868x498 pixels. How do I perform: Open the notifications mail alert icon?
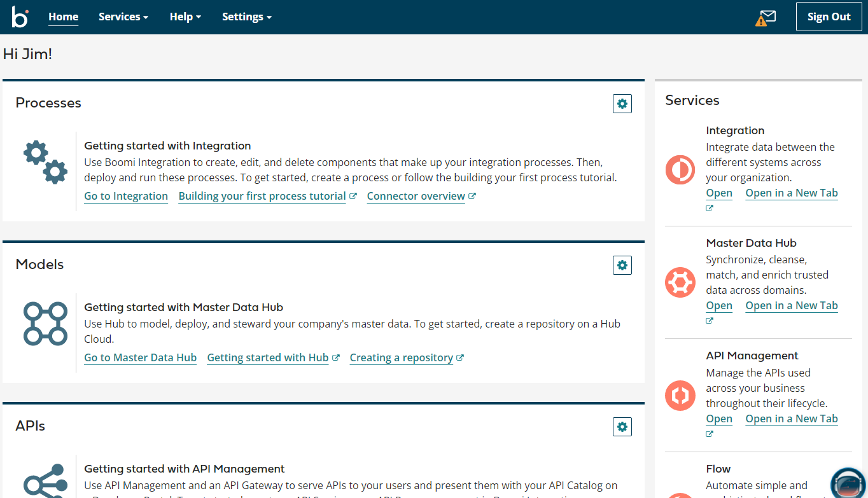click(766, 18)
